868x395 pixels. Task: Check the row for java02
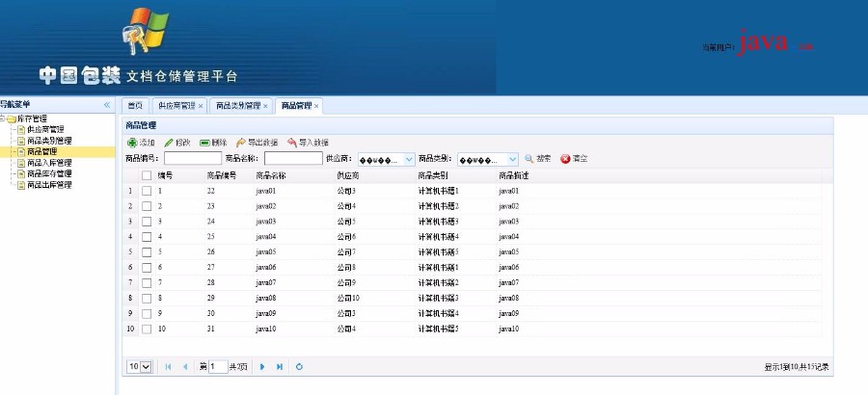147,206
